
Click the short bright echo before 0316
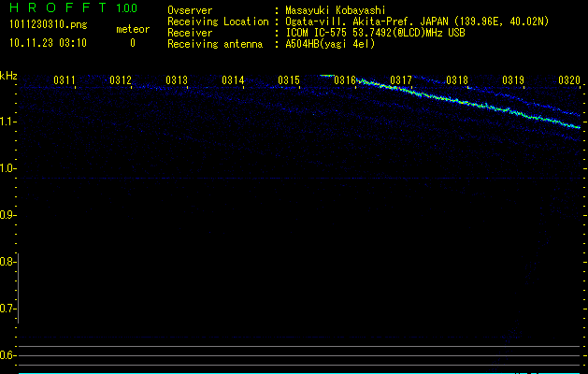point(327,76)
